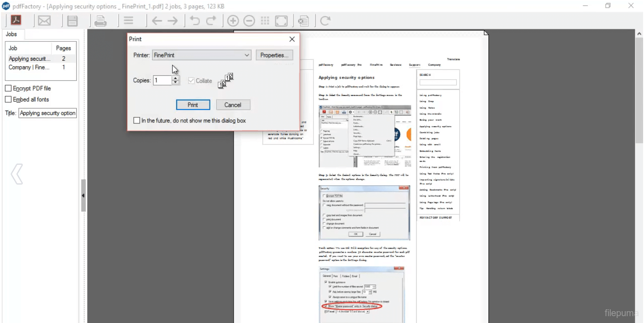This screenshot has width=644, height=323.
Task: Click the delete page icon
Action: pyautogui.click(x=304, y=21)
